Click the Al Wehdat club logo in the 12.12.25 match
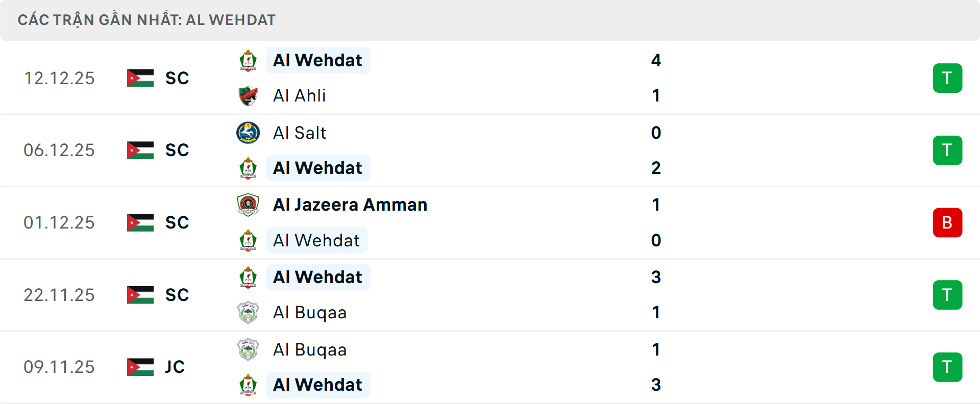Image resolution: width=980 pixels, height=404 pixels. point(248,60)
